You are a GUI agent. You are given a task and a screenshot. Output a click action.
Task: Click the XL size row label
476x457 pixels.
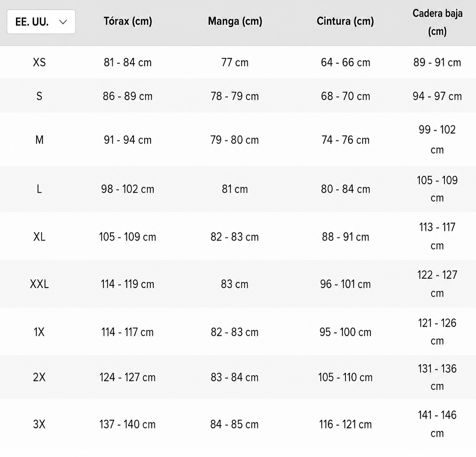pyautogui.click(x=39, y=236)
